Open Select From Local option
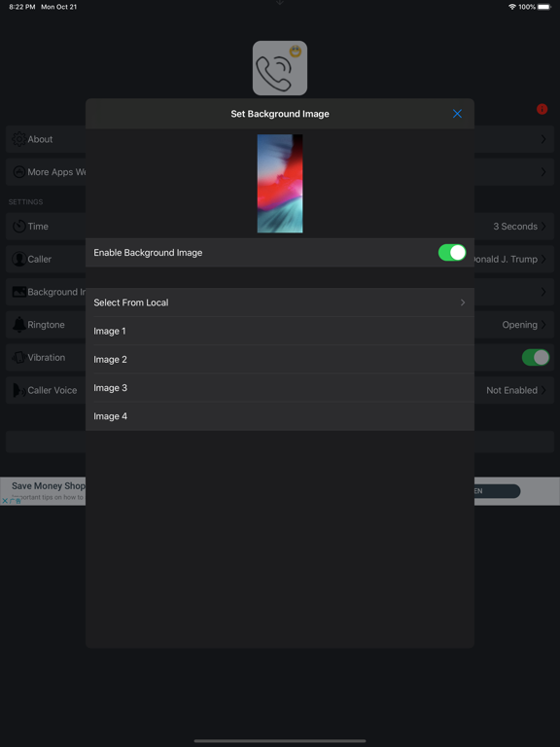The width and height of the screenshot is (560, 747). (280, 302)
